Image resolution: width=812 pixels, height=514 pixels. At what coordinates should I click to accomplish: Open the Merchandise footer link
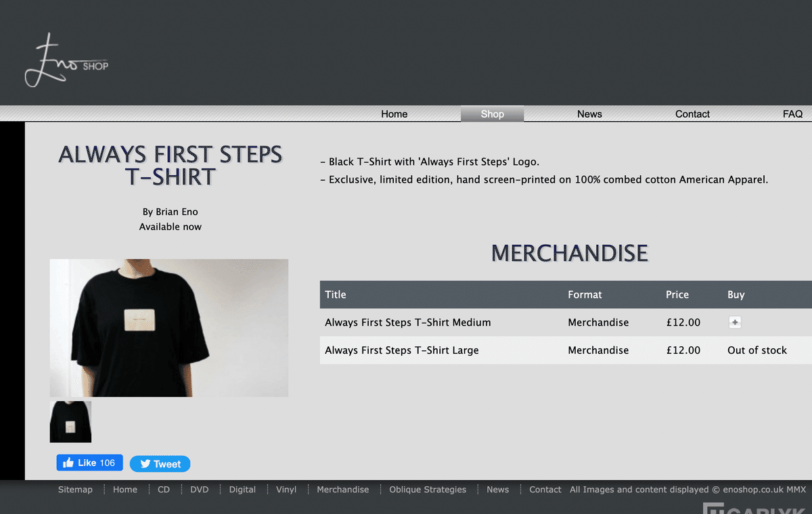point(343,490)
